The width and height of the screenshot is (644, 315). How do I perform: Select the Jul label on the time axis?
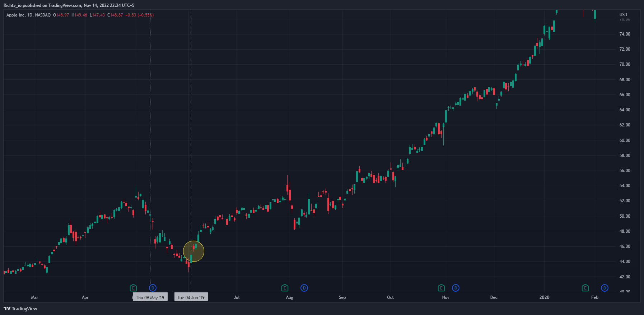[237, 297]
